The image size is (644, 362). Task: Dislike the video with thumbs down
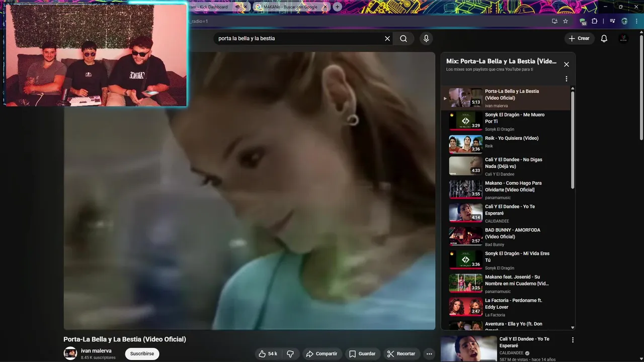[290, 354]
